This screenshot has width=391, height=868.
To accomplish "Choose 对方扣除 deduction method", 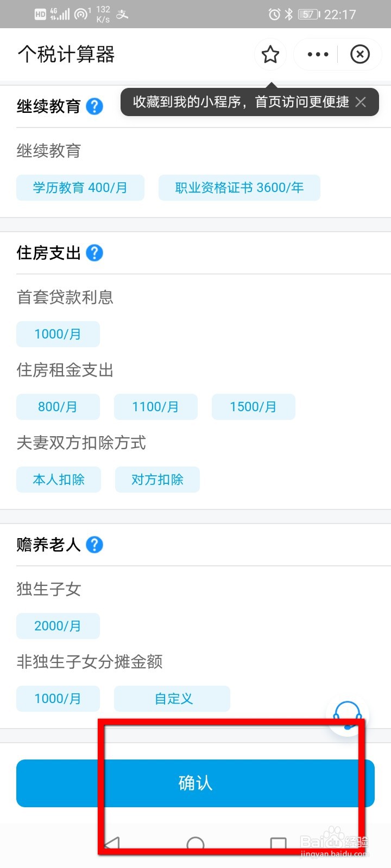I will coord(157,480).
